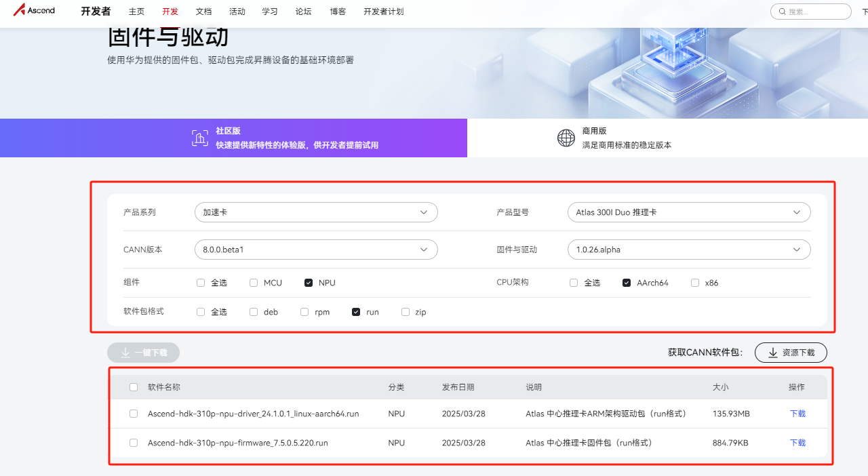Select the npu-driver package row checkbox

134,414
